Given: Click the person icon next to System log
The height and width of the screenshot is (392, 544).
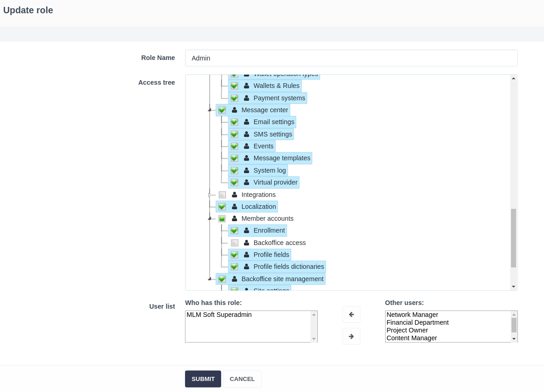Looking at the screenshot, I should 246,171.
